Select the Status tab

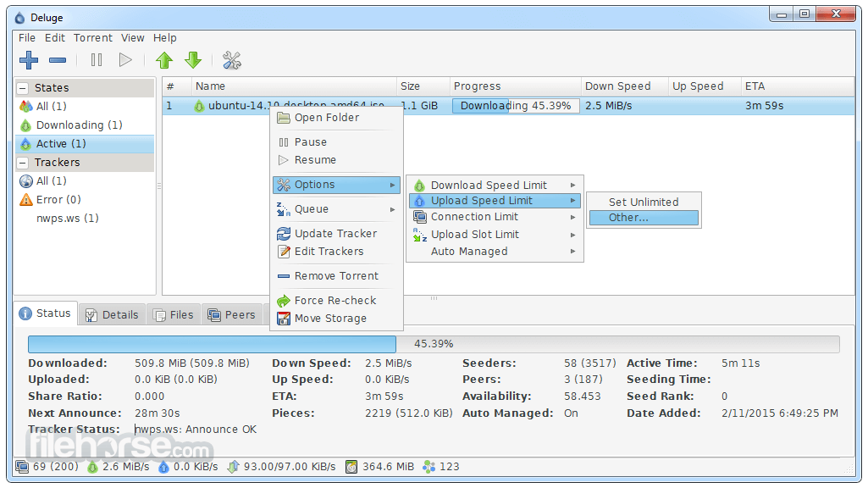pos(46,313)
